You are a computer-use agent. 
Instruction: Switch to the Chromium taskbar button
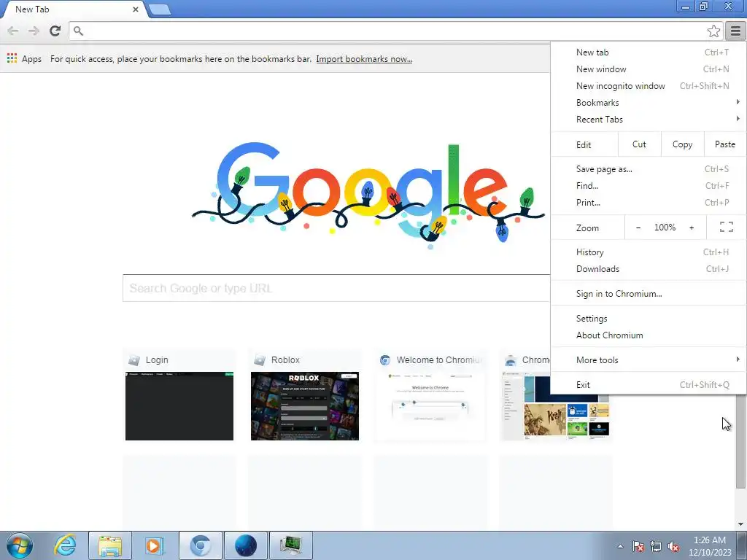tap(200, 545)
